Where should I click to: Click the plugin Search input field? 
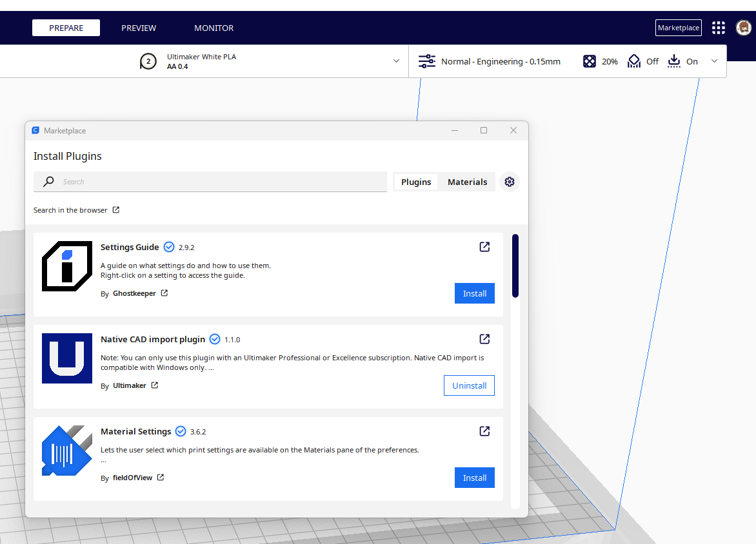tap(210, 182)
